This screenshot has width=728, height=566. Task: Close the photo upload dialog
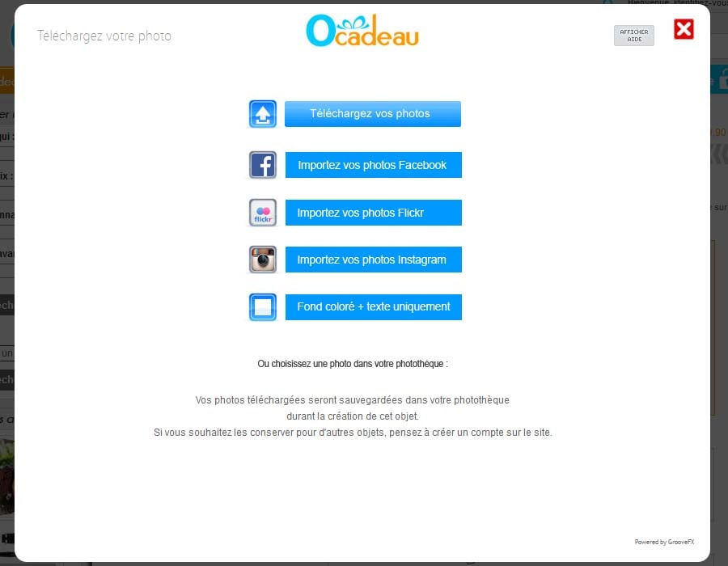coord(684,29)
